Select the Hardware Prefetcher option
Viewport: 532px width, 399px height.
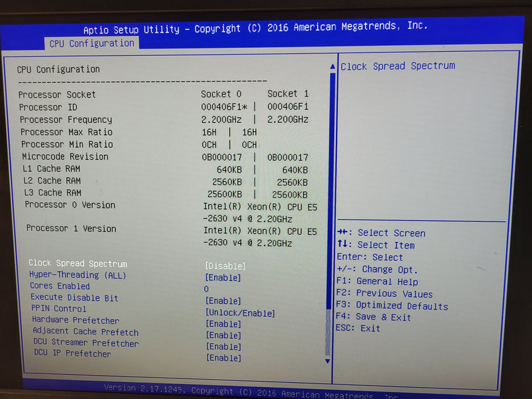click(x=76, y=320)
